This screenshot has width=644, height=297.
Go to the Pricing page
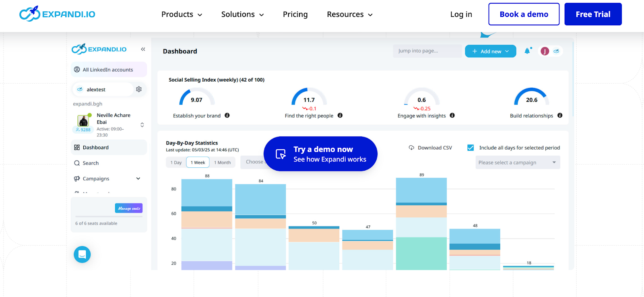click(295, 14)
